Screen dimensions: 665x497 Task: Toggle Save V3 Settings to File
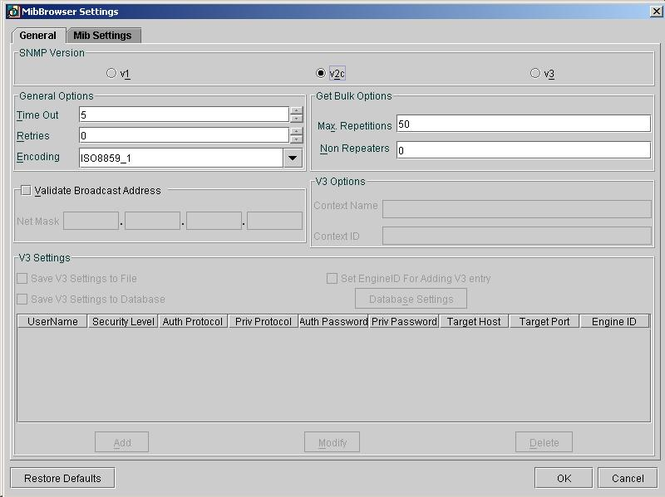(22, 279)
